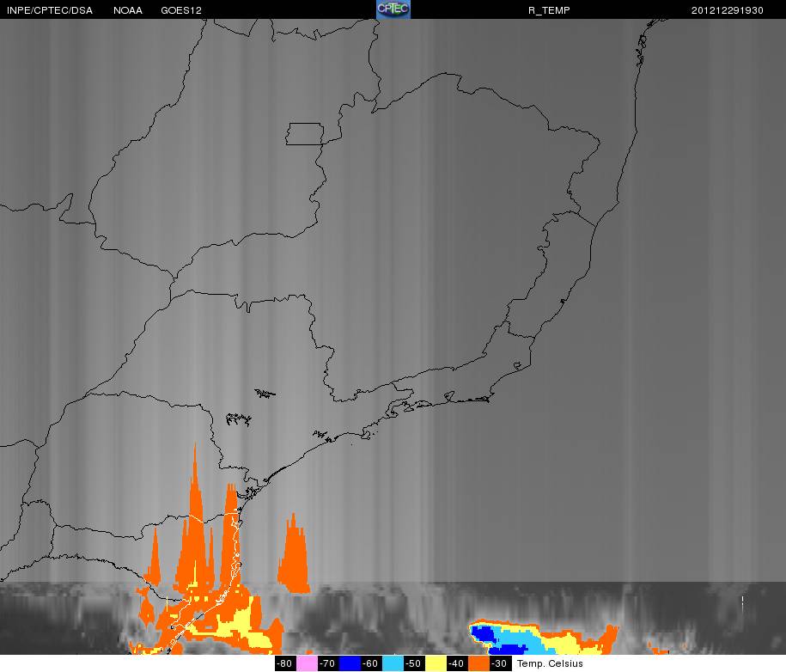Click the R_TEMP product label
The height and width of the screenshot is (672, 786).
[549, 10]
